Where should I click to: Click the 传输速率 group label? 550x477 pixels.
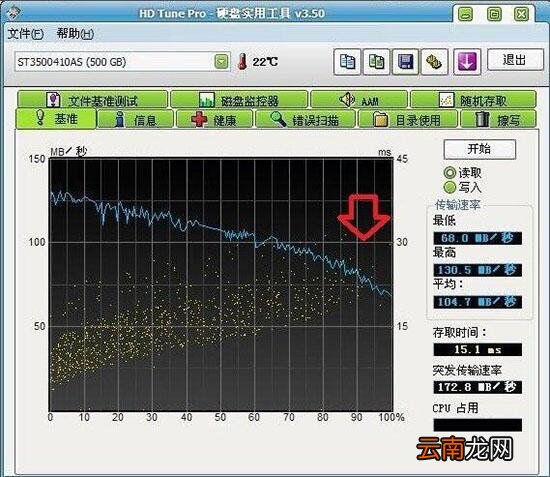point(457,205)
